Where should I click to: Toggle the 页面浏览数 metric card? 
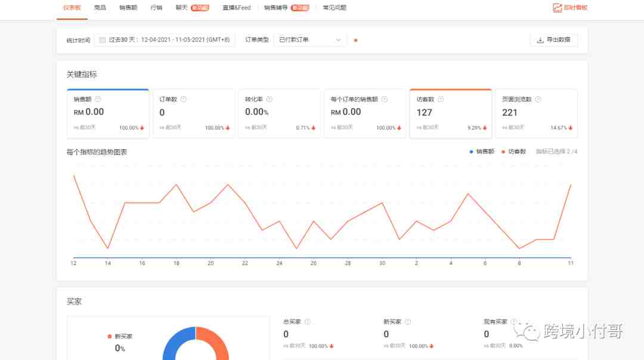tap(537, 113)
